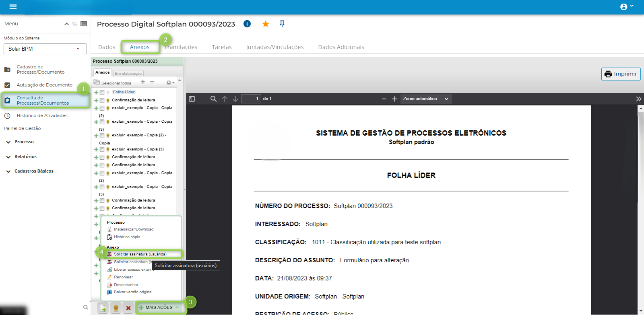Switch to the Dados tab
The image size is (644, 315).
click(107, 47)
